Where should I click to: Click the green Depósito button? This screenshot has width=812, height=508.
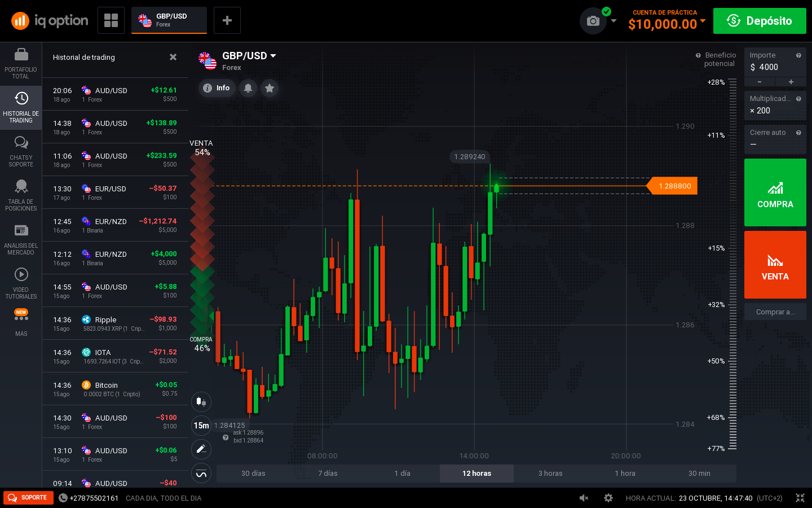(760, 21)
